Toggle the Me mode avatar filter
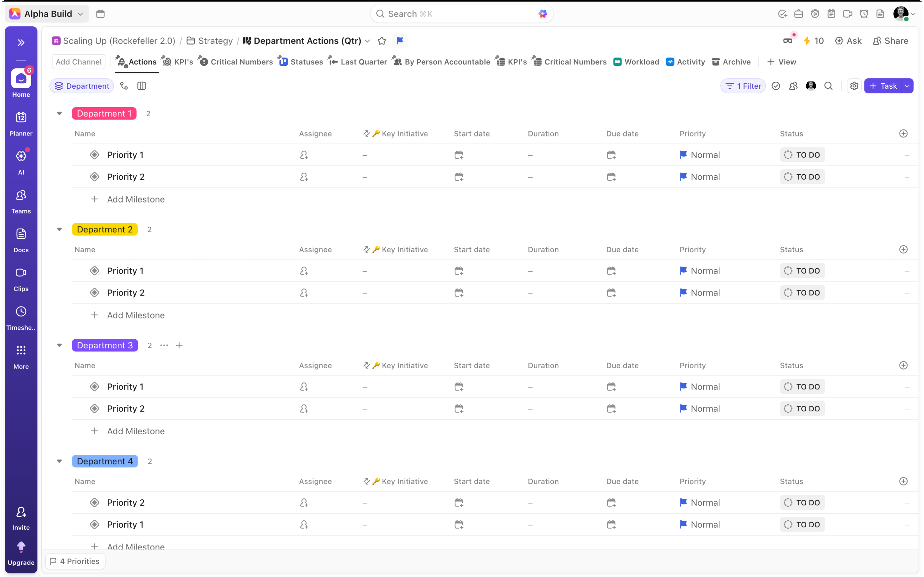The height and width of the screenshot is (577, 924). click(x=811, y=86)
